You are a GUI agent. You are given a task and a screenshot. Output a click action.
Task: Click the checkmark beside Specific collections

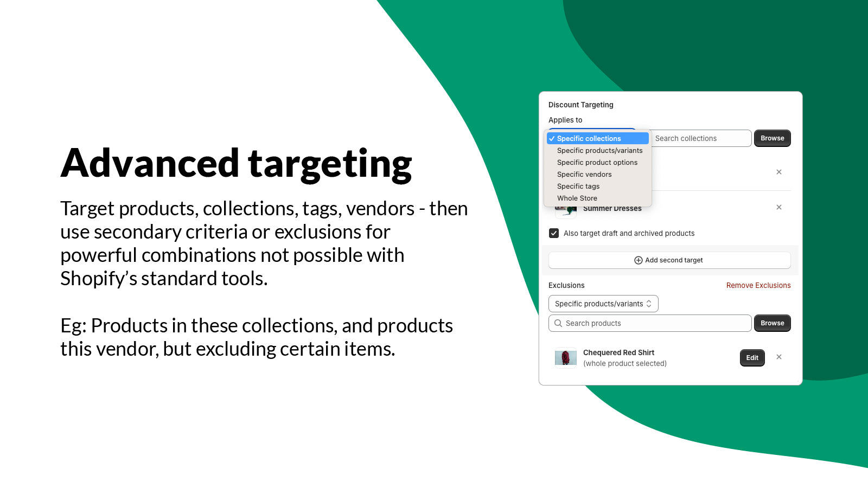point(552,139)
